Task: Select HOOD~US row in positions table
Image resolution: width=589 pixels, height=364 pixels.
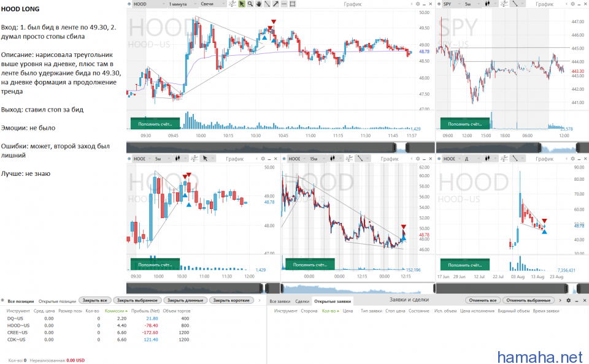Action: [x=98, y=325]
